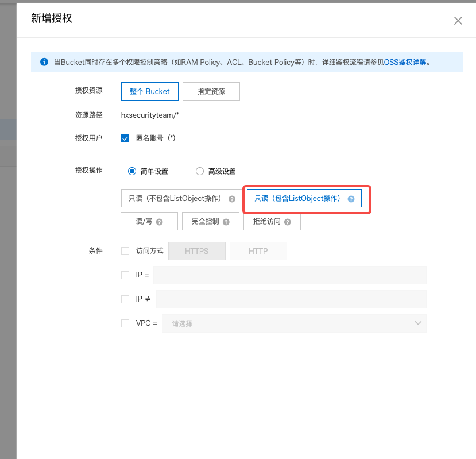Choose the 整个 Bucket resource option
476x459 pixels.
pos(149,91)
